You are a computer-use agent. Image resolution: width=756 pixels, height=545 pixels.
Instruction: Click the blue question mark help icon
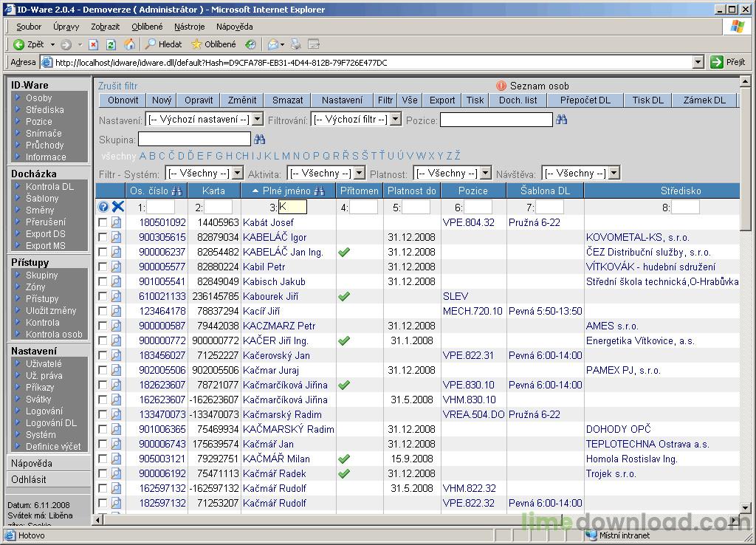pos(103,208)
